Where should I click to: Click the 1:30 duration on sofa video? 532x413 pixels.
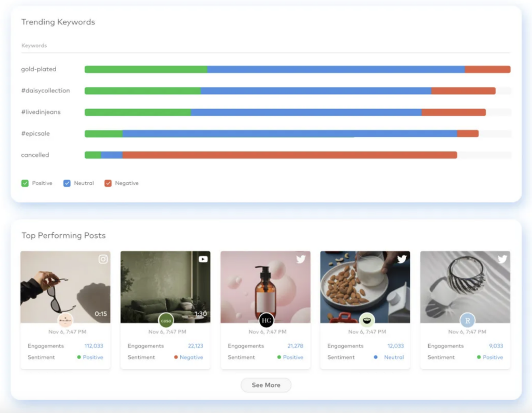tap(201, 314)
